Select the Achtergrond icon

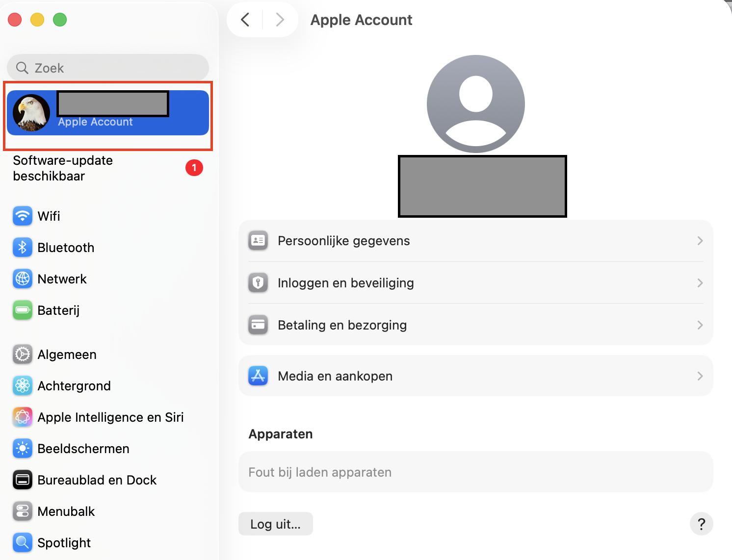point(22,385)
